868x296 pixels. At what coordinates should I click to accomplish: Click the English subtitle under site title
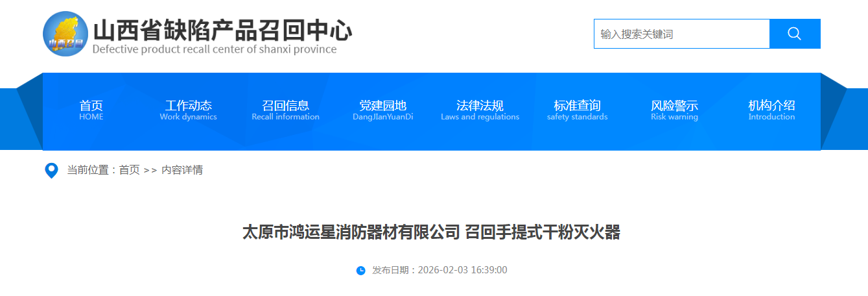point(215,49)
